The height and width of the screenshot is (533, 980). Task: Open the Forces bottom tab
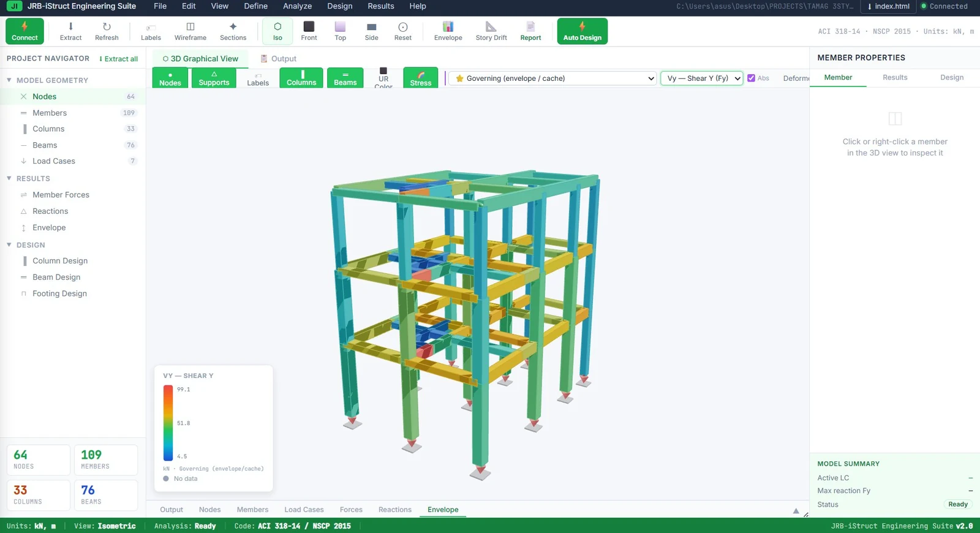[x=351, y=510]
